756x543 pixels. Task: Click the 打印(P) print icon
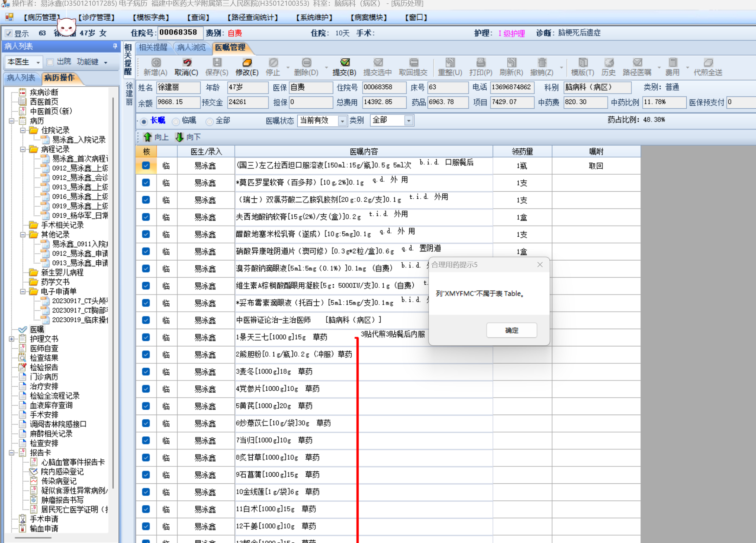[480, 63]
